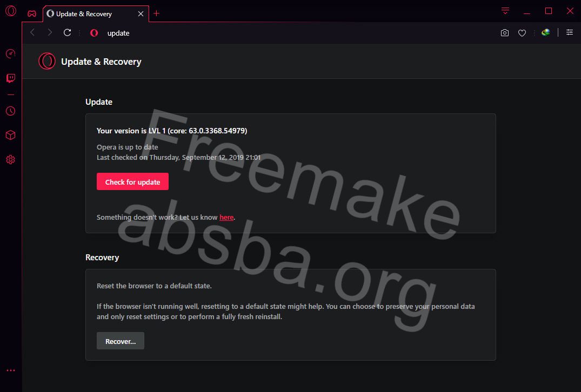This screenshot has height=392, width=581.
Task: Open the GX Corner gamepad icon
Action: coord(32,13)
